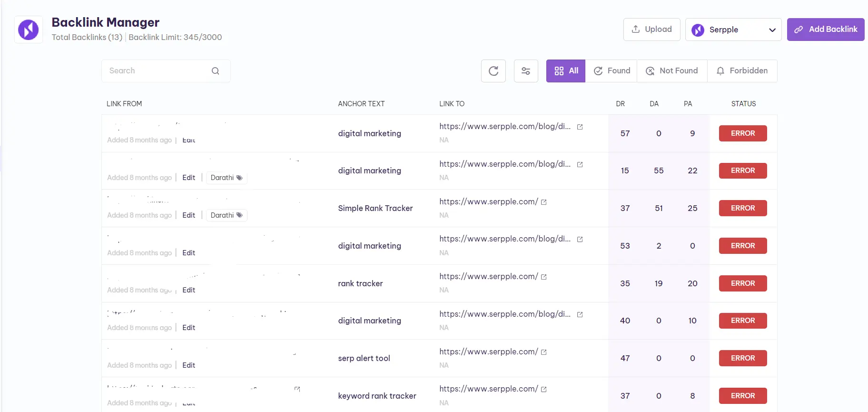Click ERROR status in DR 40 row
The height and width of the screenshot is (412, 868).
[x=743, y=321]
